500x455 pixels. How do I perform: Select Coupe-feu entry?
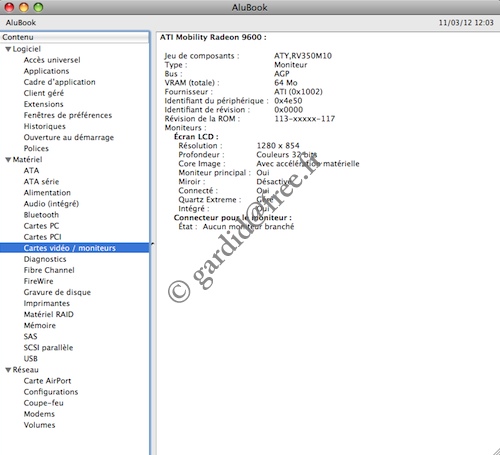(44, 403)
